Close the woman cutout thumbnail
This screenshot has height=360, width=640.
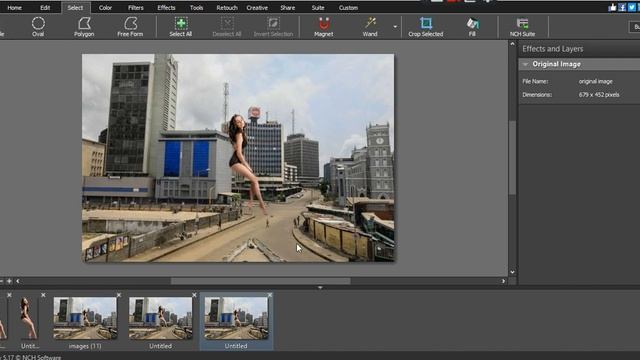click(x=43, y=295)
